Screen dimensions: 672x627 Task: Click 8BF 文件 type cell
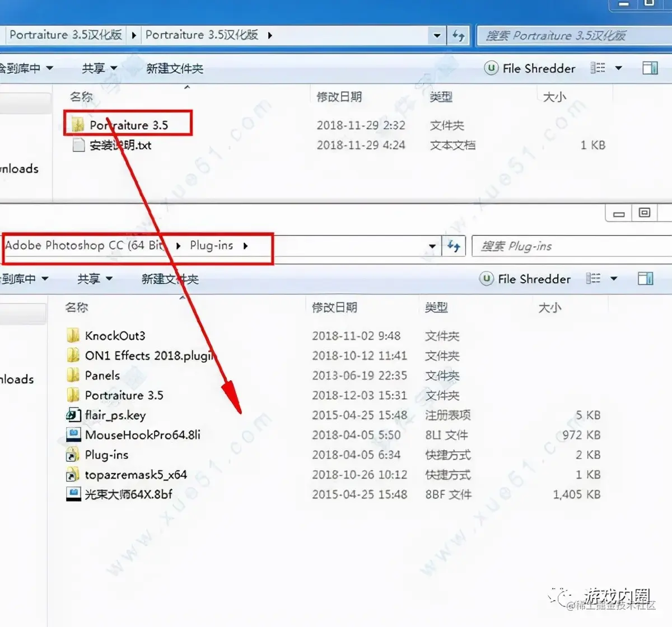448,494
